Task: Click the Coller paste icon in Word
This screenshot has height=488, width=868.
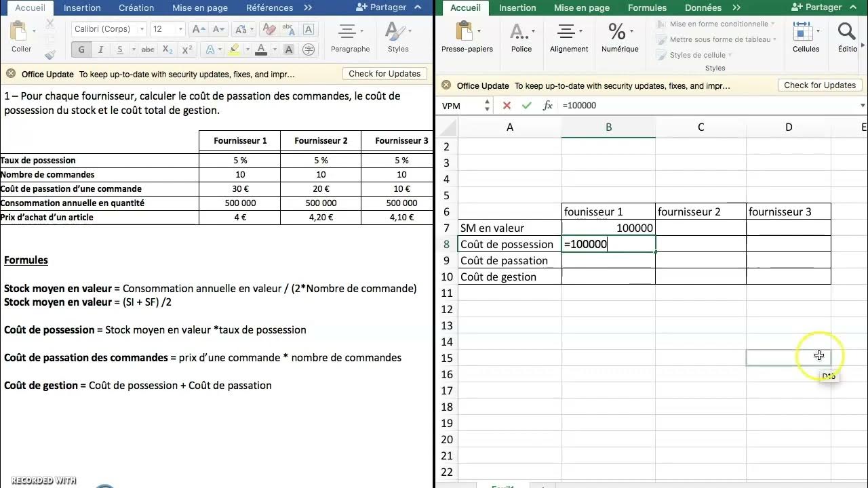Action: point(19,32)
